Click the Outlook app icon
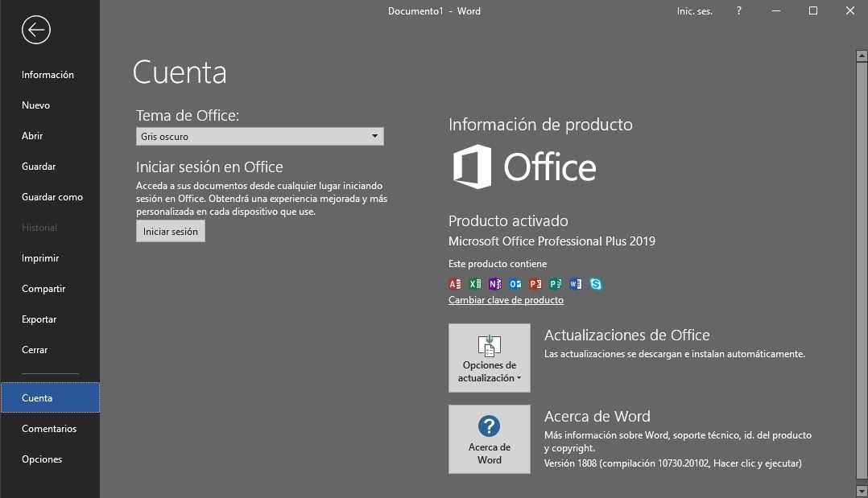 click(515, 284)
